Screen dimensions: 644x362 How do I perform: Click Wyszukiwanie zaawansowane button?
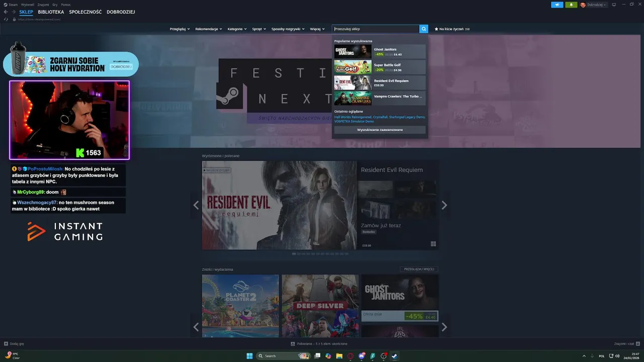tap(380, 130)
